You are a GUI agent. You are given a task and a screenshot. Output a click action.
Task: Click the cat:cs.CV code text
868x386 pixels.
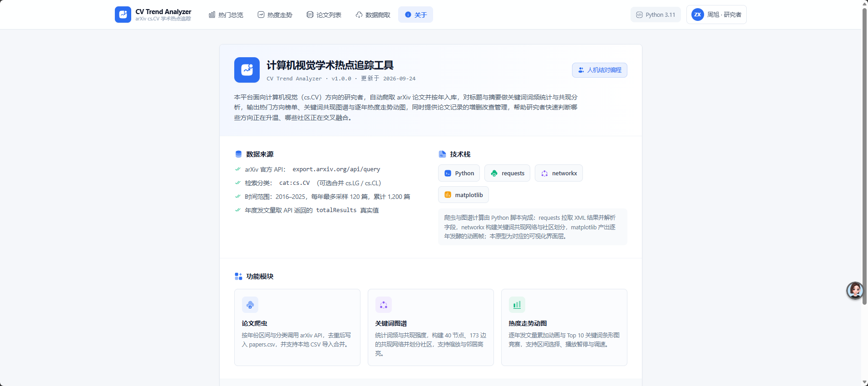(295, 183)
